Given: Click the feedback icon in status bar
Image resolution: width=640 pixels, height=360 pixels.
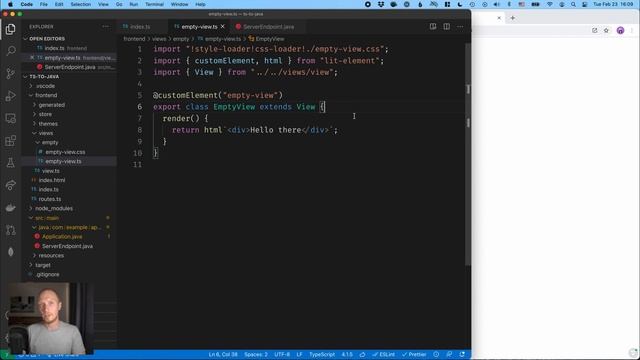Looking at the screenshot, I should tap(449, 354).
